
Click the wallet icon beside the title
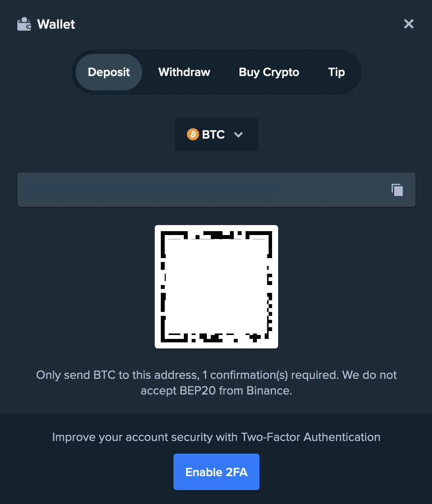coord(24,24)
